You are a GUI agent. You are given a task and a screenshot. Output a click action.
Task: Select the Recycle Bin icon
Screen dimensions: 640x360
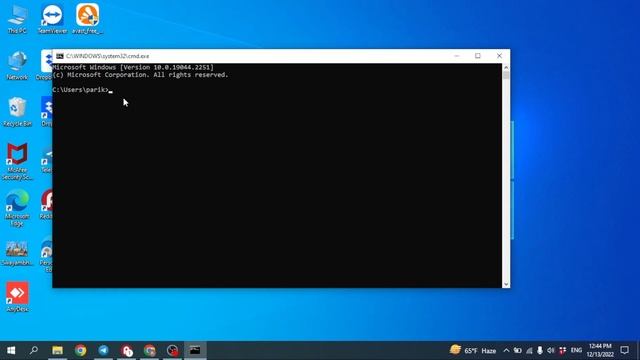[17, 112]
